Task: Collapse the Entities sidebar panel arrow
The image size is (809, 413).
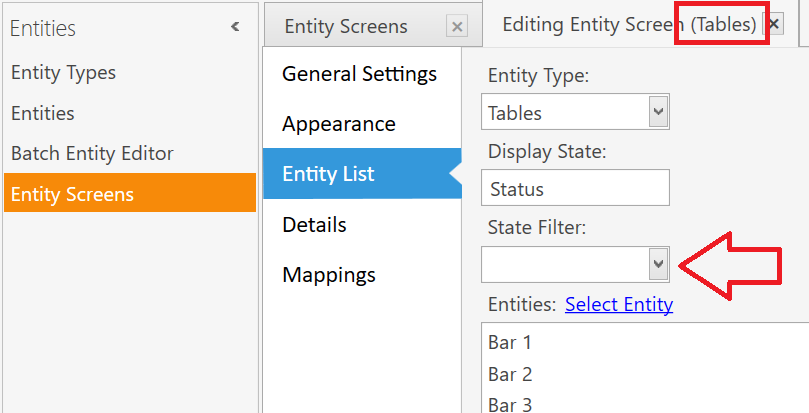Action: [x=235, y=26]
